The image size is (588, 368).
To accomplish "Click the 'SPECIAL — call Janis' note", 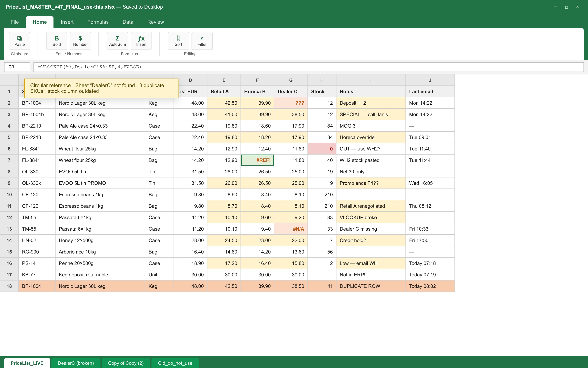I will pos(371,114).
